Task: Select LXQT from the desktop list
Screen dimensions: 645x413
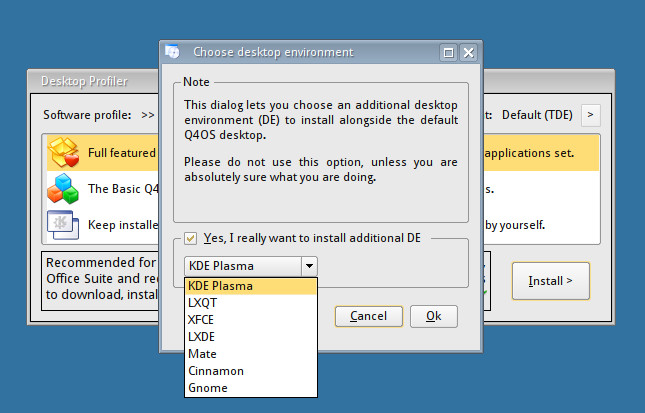Action: coord(251,303)
